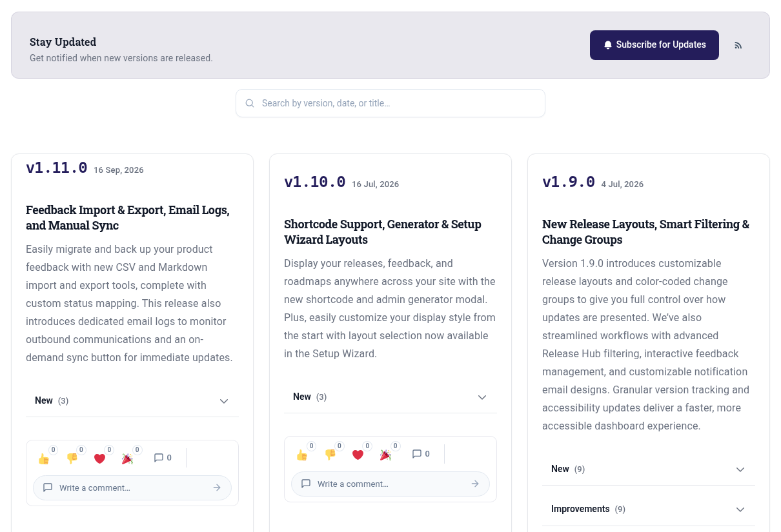Focus the version search field
Image resolution: width=781 pixels, height=532 pixels.
pyautogui.click(x=391, y=103)
